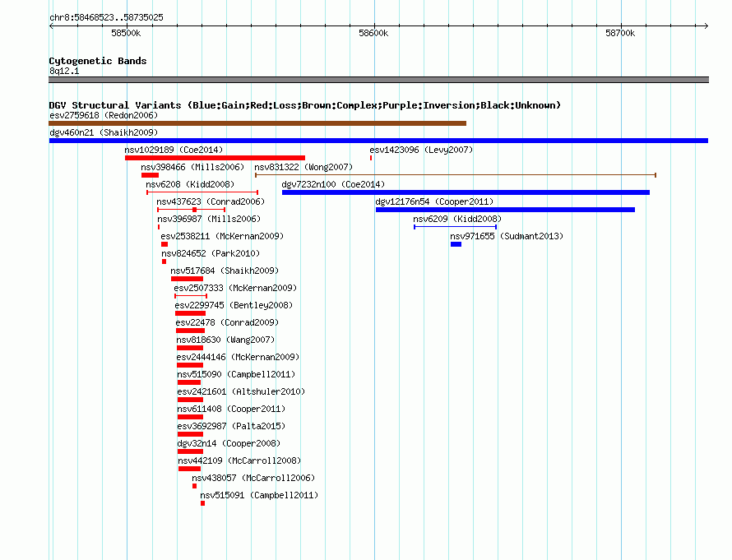This screenshot has width=732, height=560.
Task: Select the dgv460n21 (Shaikh2009) blue gain bar
Action: [378, 141]
